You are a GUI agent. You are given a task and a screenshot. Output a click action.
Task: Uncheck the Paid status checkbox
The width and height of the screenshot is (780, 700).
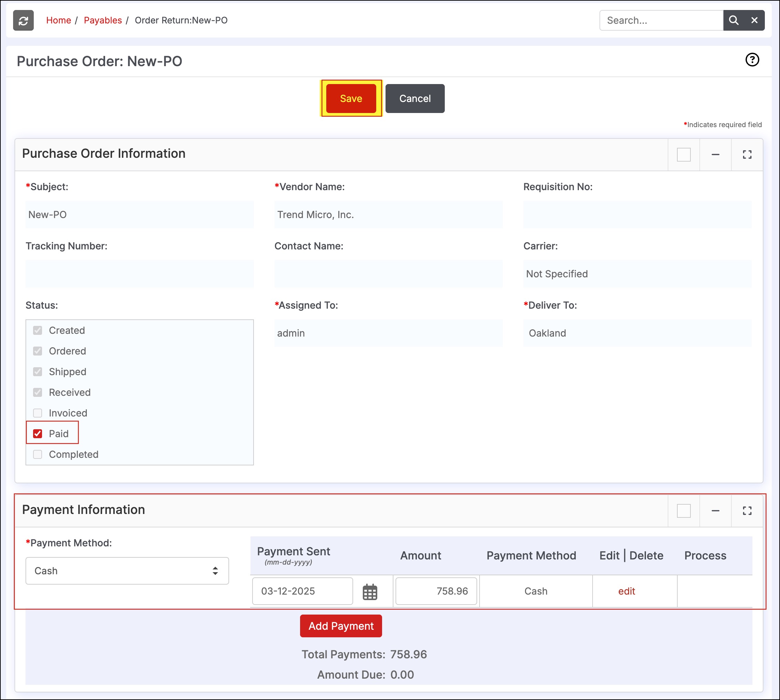coord(38,434)
